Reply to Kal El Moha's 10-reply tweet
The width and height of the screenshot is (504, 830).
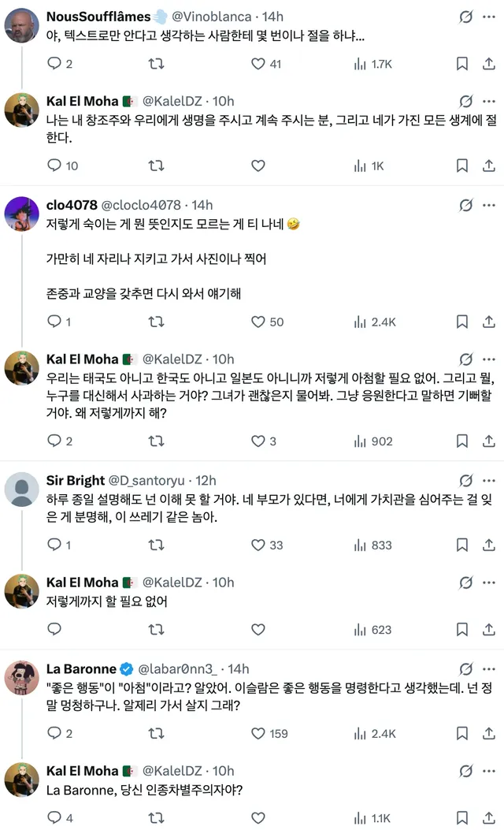point(54,166)
